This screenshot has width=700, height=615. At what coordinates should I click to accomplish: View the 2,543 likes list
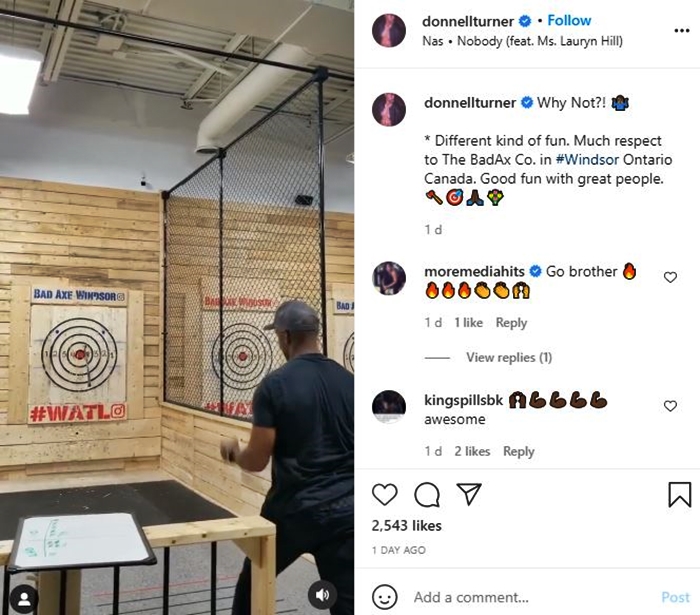(x=407, y=526)
